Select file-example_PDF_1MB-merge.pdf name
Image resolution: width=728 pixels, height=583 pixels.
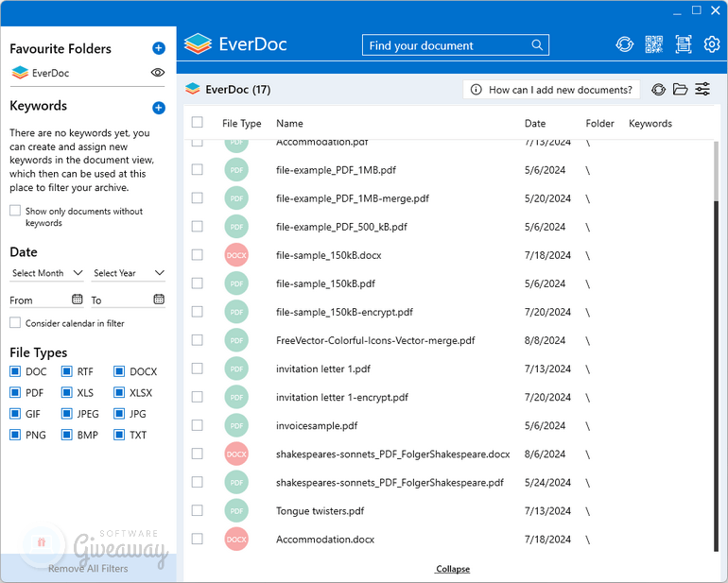click(x=353, y=198)
